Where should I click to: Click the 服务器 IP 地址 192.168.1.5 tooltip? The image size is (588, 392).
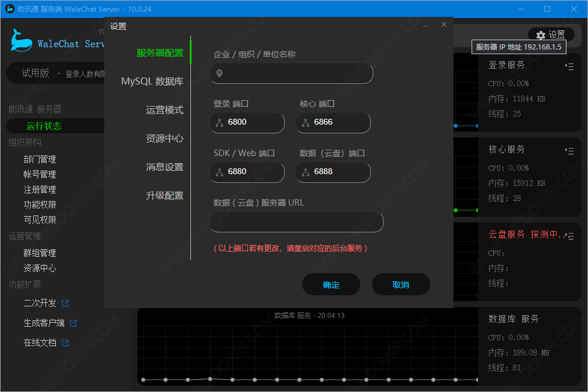(x=519, y=47)
